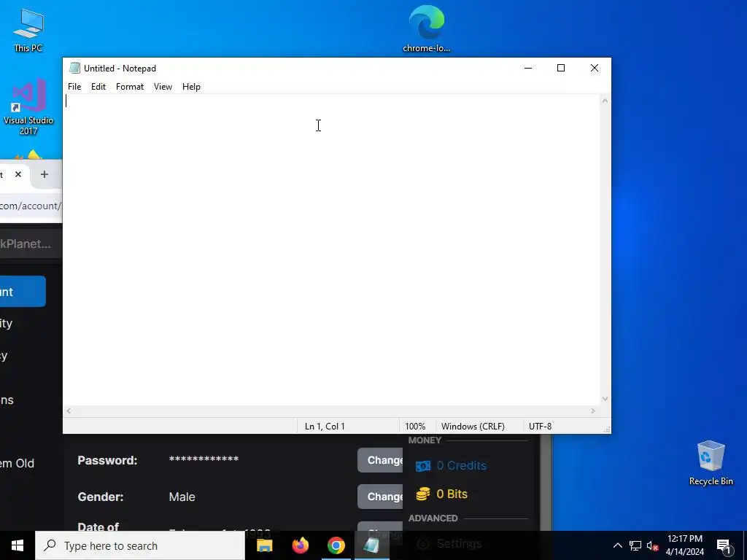
Task: Click the horizontal scrollbar right arrow in Notepad
Action: pyautogui.click(x=593, y=411)
